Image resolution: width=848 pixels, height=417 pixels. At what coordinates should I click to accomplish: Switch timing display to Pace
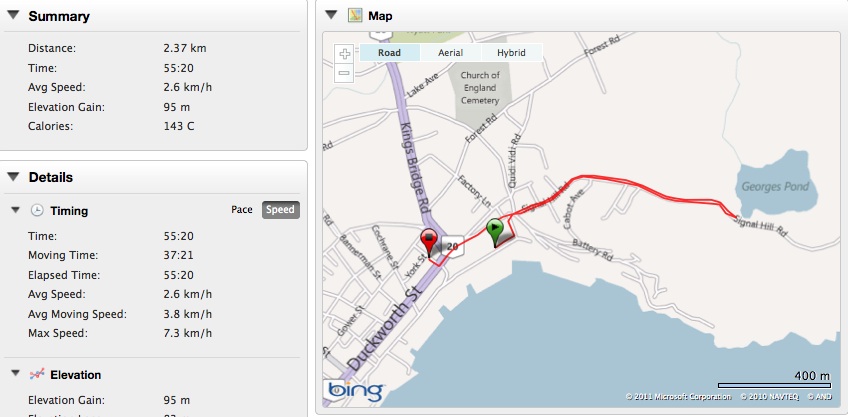click(x=241, y=210)
